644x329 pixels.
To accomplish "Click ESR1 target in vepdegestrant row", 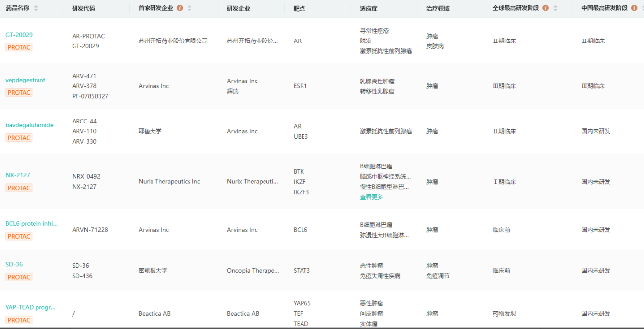I will click(x=300, y=86).
